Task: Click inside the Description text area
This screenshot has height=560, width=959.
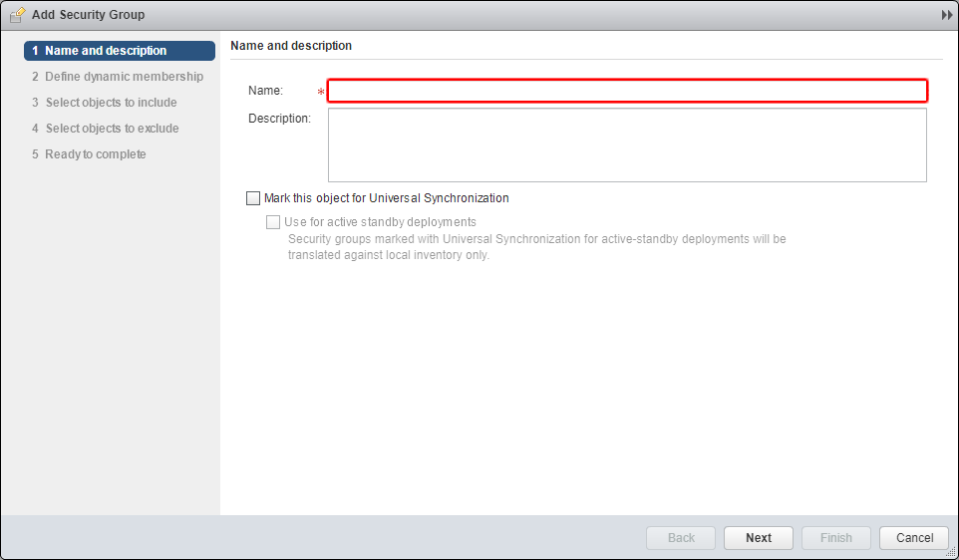Action: coord(627,144)
